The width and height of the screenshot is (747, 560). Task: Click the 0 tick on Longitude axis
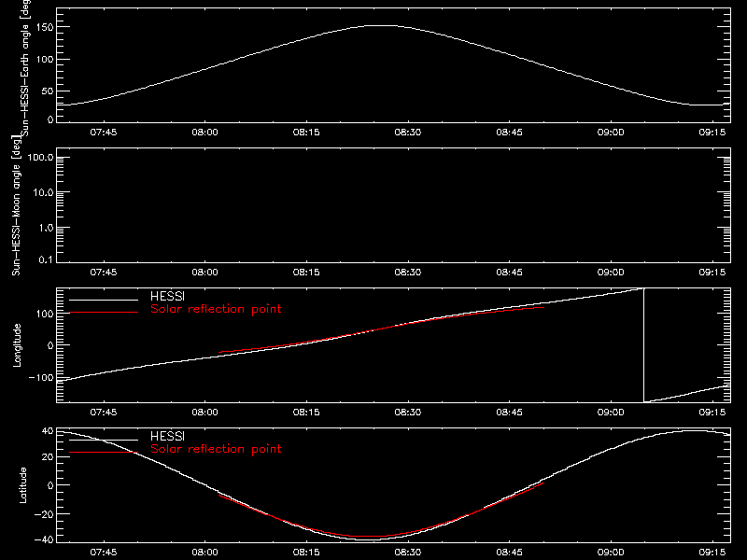[x=50, y=345]
